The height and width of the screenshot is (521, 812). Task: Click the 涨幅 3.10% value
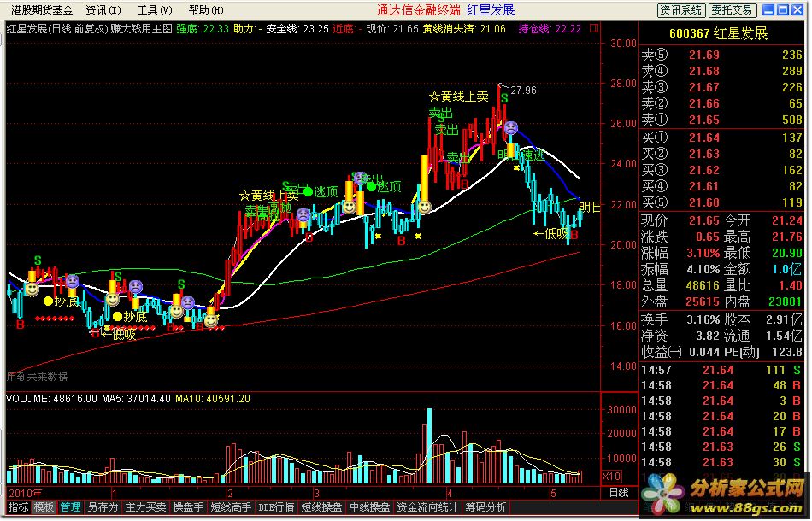(703, 253)
